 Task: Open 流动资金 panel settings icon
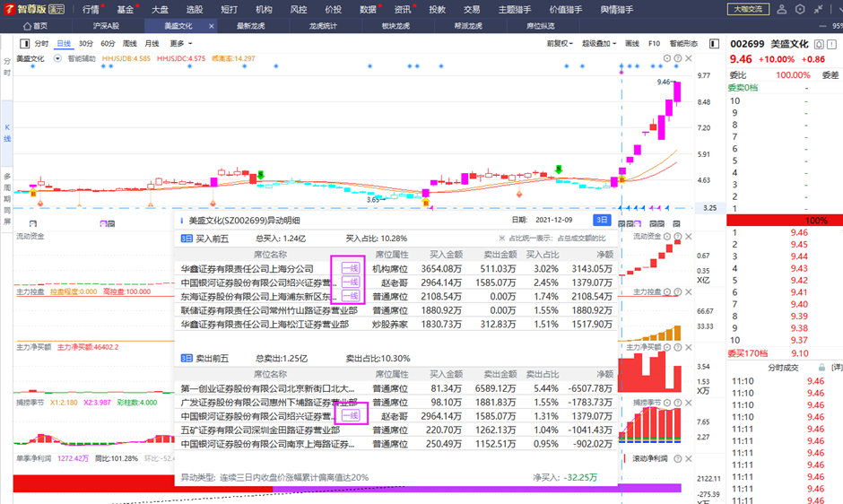(667, 236)
